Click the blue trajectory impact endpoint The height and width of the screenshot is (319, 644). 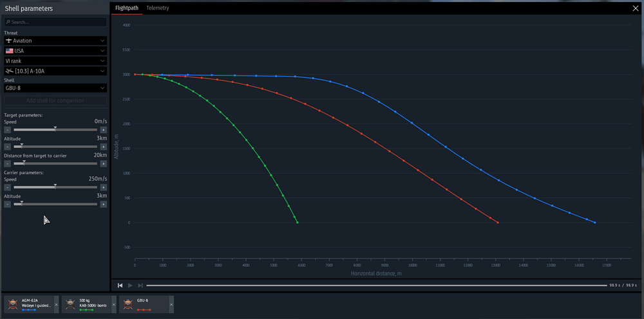[594, 223]
